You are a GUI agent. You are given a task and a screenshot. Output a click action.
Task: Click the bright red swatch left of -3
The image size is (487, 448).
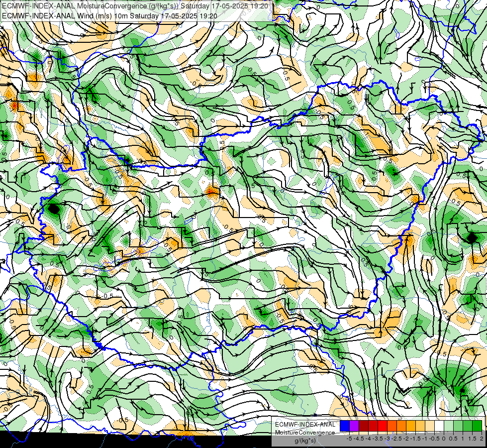pos(383,426)
